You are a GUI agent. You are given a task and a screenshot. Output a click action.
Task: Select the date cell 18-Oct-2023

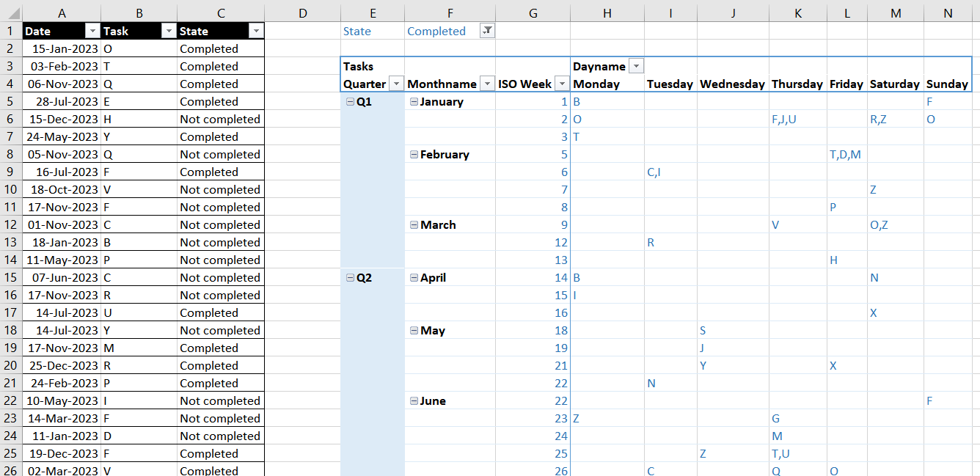point(62,189)
